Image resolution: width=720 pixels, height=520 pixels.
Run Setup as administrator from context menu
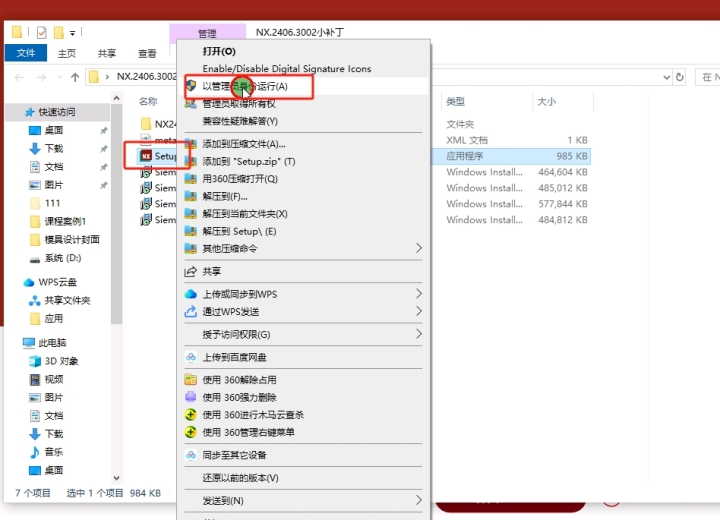pyautogui.click(x=245, y=86)
